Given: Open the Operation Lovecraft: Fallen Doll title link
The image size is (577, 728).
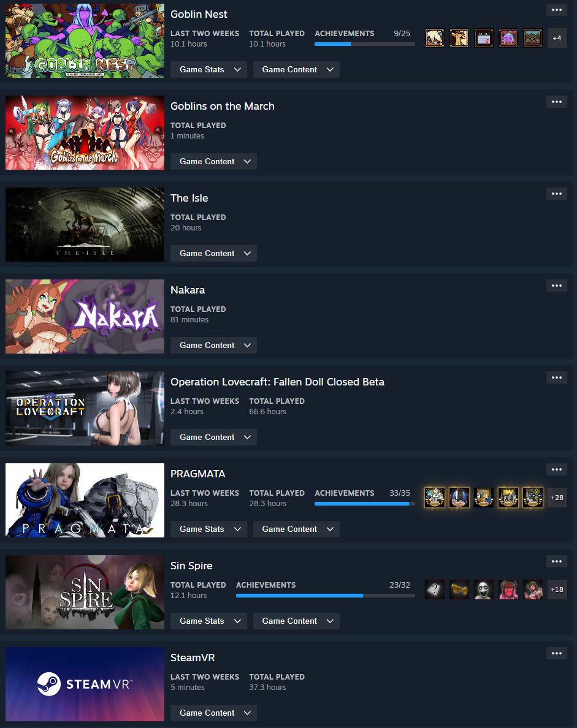Looking at the screenshot, I should tap(277, 382).
